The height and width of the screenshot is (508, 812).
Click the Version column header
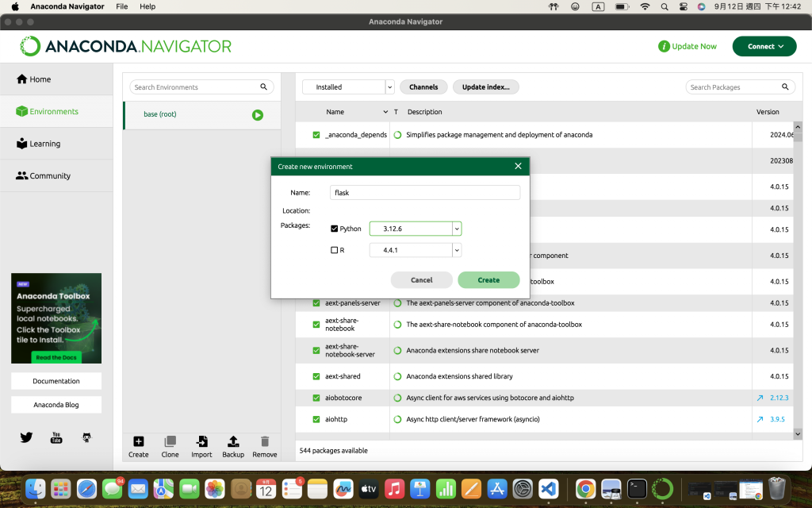768,112
